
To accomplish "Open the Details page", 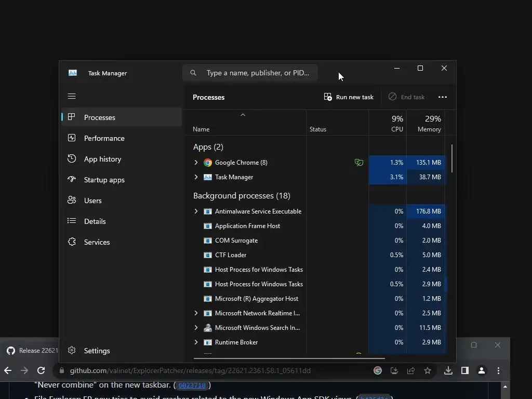I will pyautogui.click(x=122, y=221).
